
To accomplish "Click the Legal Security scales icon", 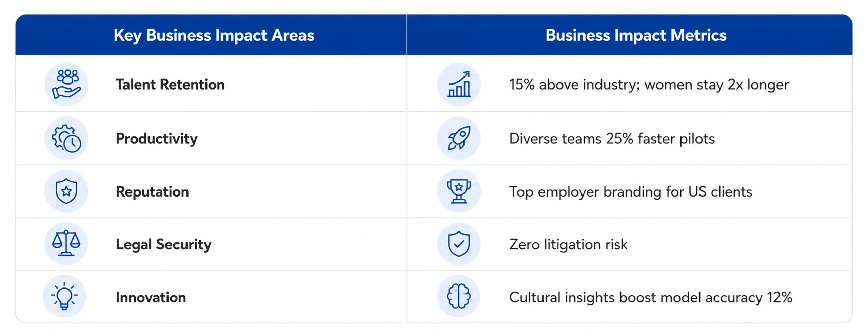I will 66,244.
